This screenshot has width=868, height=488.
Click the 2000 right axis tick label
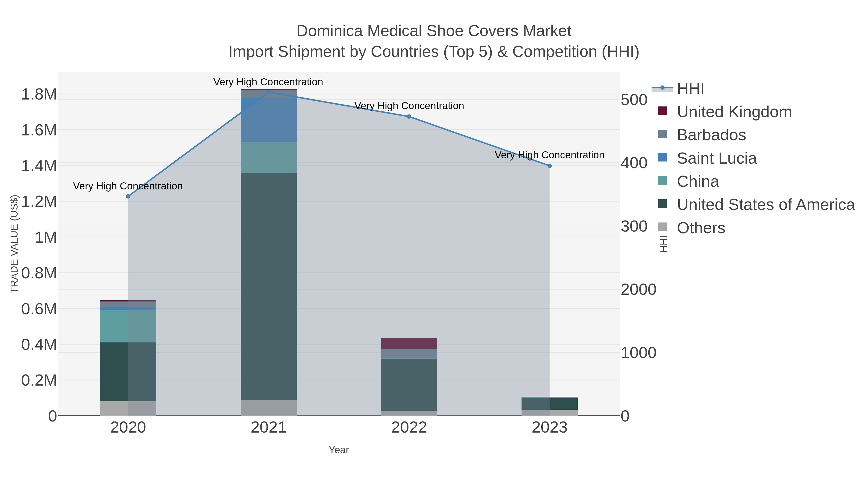[x=638, y=290]
